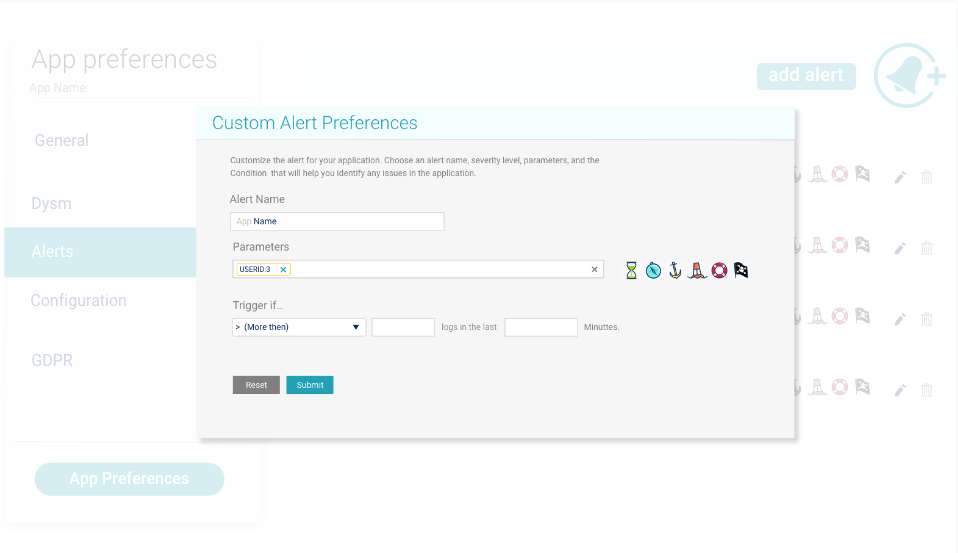Viewport: 958px width, 553px height.
Task: Edit the third alert row with the pencil
Action: [x=900, y=319]
